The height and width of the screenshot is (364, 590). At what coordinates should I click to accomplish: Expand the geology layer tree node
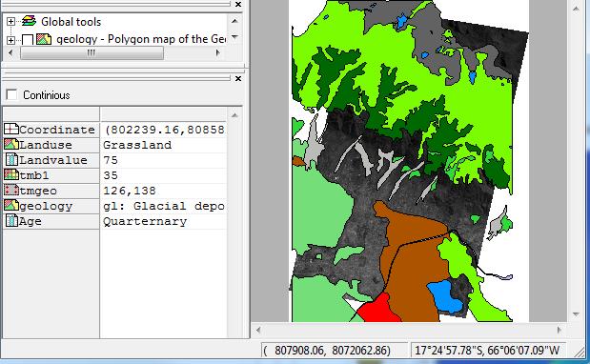click(x=10, y=39)
